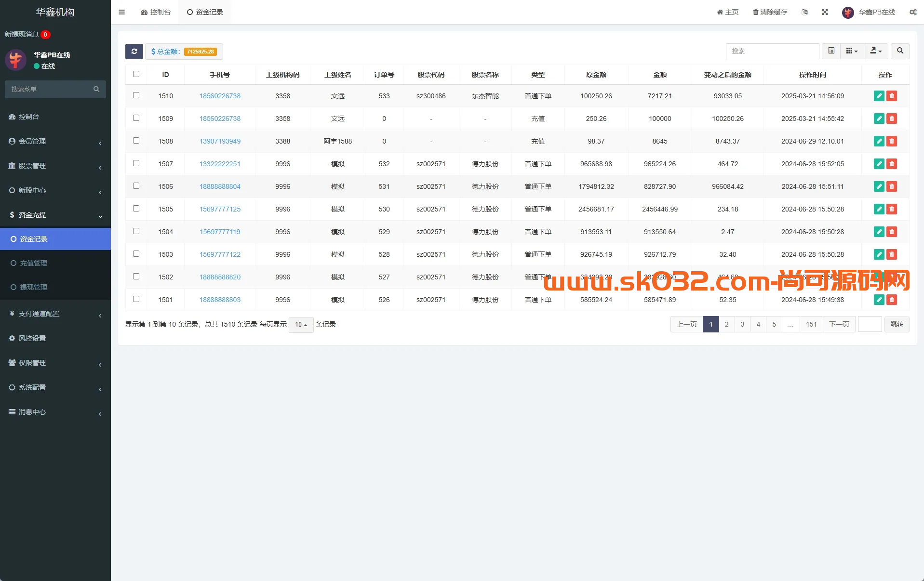This screenshot has height=581, width=924.
Task: Delete record 1508 with the red trash icon
Action: coord(892,141)
